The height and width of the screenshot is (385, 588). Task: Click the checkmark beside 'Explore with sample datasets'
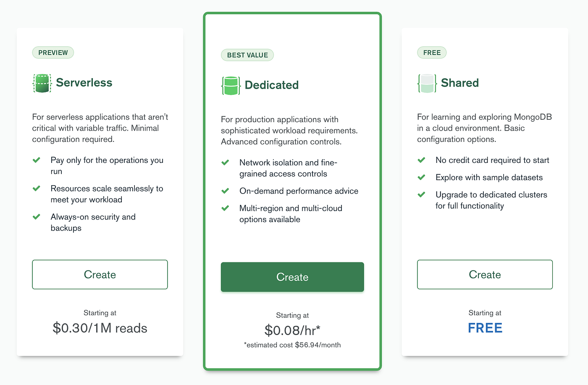click(421, 177)
